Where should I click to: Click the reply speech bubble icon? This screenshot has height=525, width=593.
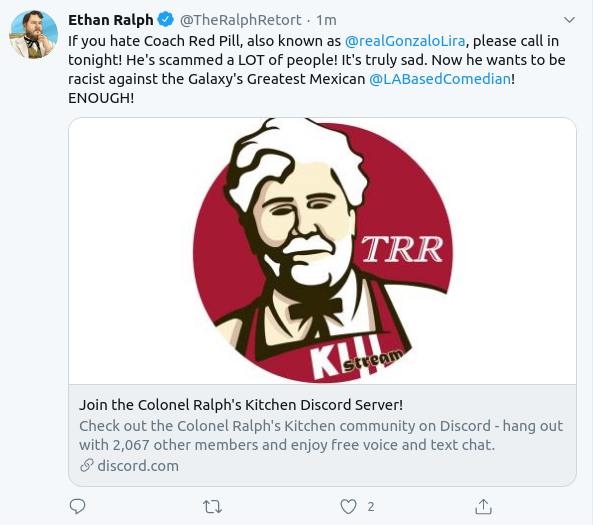click(x=78, y=506)
